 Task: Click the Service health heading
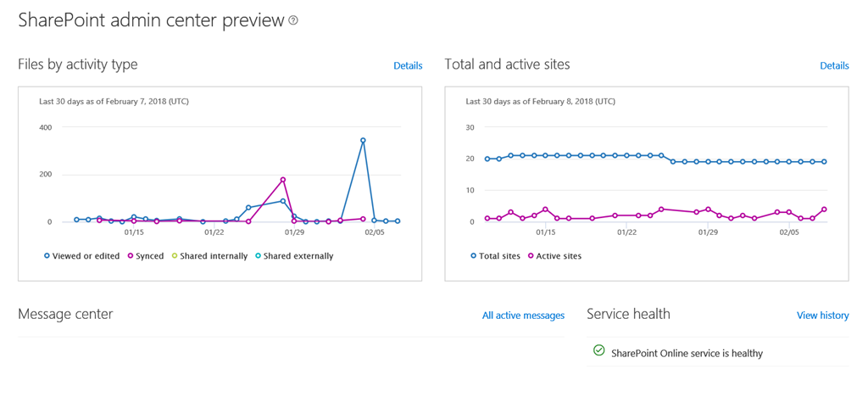[x=628, y=314]
